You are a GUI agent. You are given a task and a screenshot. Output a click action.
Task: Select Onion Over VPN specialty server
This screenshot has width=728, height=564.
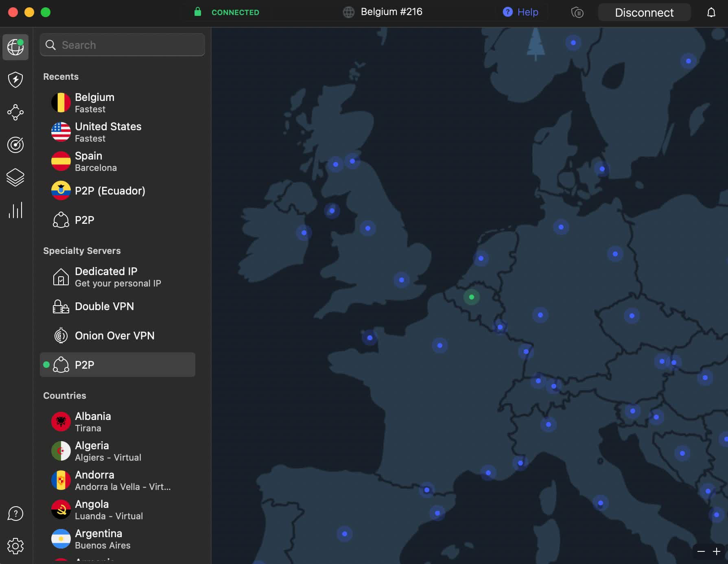click(114, 336)
